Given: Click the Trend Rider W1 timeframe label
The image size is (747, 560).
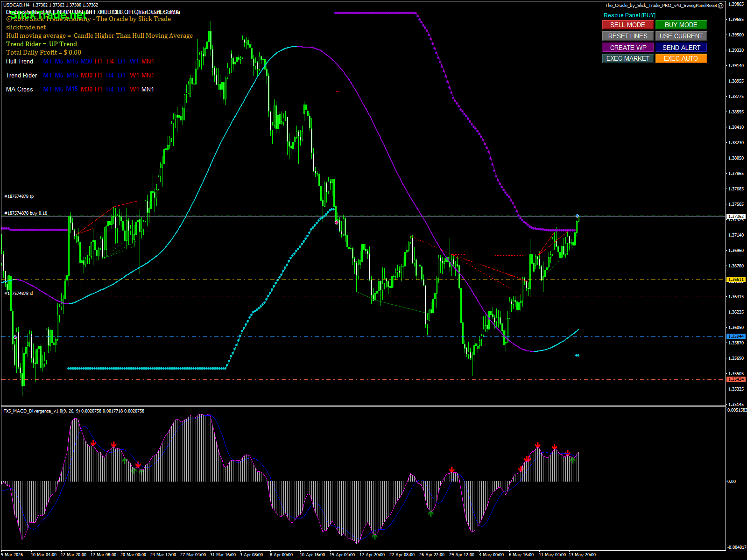Looking at the screenshot, I should (134, 75).
